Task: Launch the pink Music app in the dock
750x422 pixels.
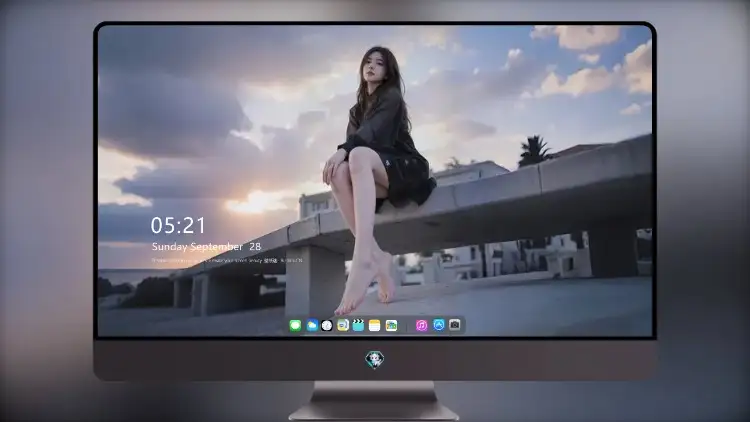Action: click(x=421, y=325)
